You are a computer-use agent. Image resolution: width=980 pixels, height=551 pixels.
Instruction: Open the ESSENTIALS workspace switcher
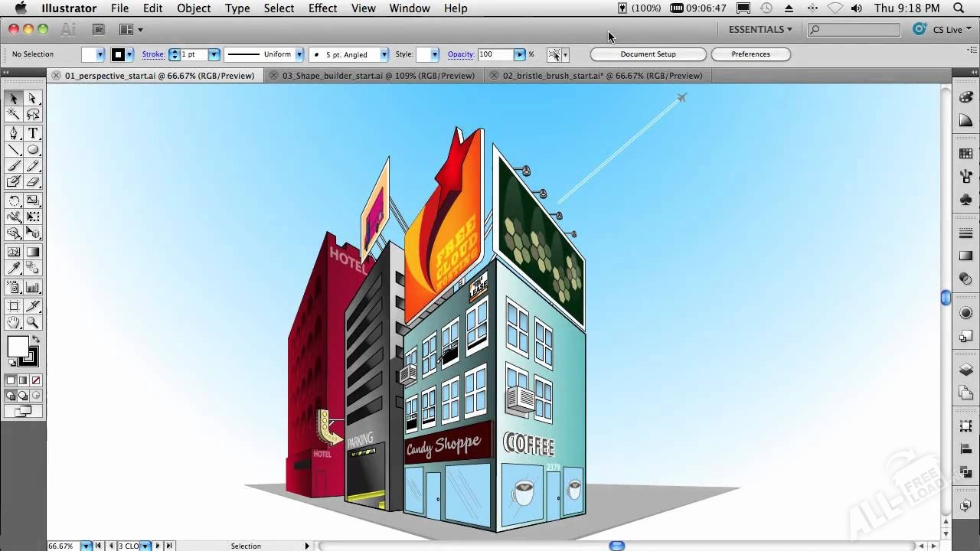[x=760, y=30]
